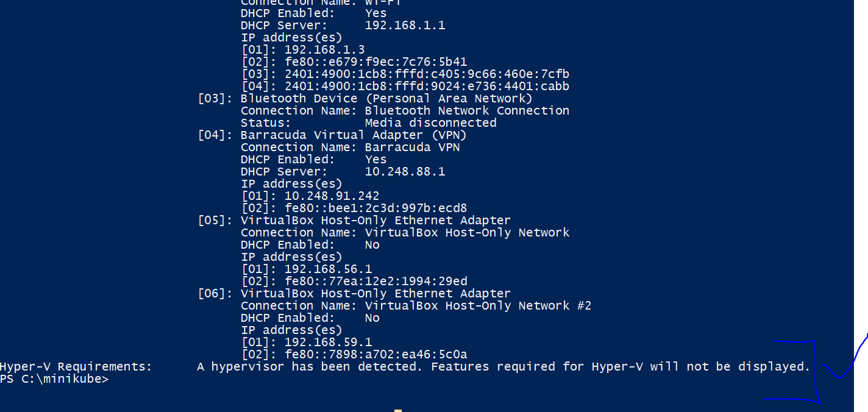Click the Hyper-V Requirements label
The image size is (868, 412).
pyautogui.click(x=76, y=367)
